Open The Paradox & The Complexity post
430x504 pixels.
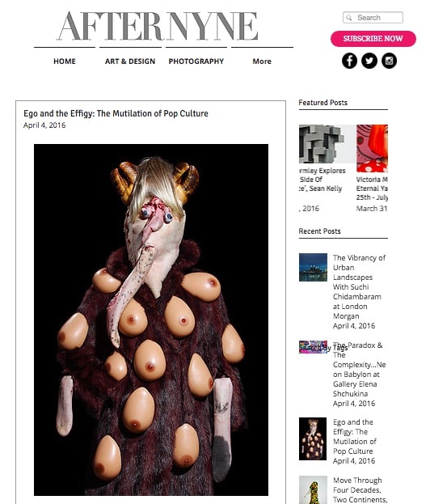[x=359, y=370]
